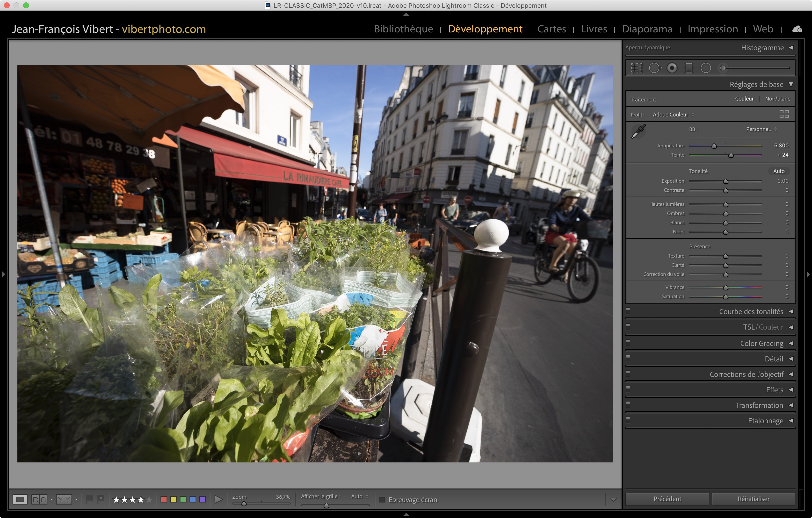
Task: Click the Réinitialiser button
Action: [753, 499]
